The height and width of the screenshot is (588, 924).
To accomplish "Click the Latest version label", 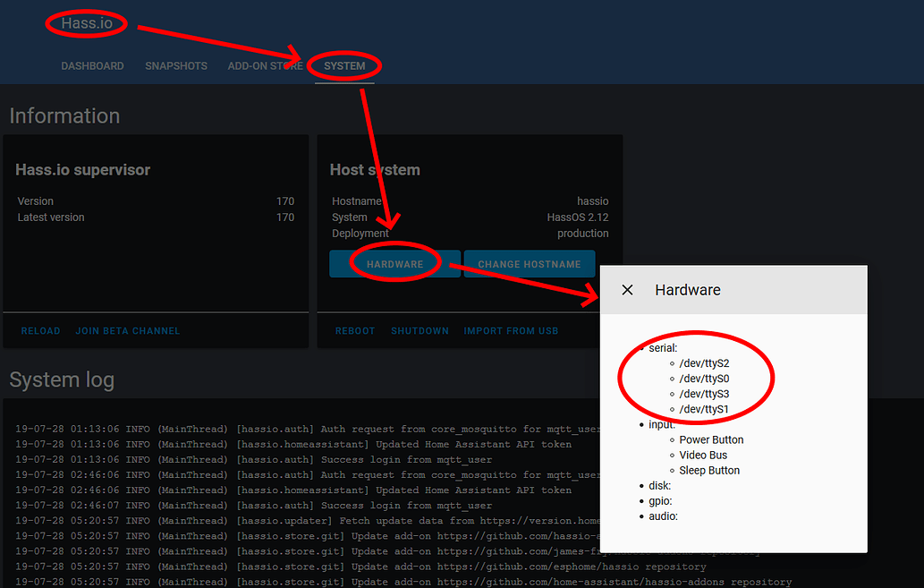I will (x=51, y=217).
